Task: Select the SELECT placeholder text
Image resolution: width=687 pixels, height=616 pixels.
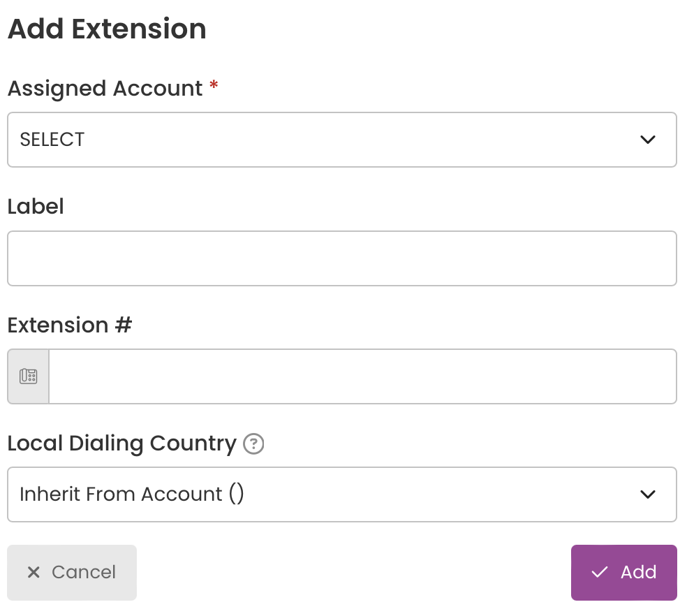Action: (52, 140)
